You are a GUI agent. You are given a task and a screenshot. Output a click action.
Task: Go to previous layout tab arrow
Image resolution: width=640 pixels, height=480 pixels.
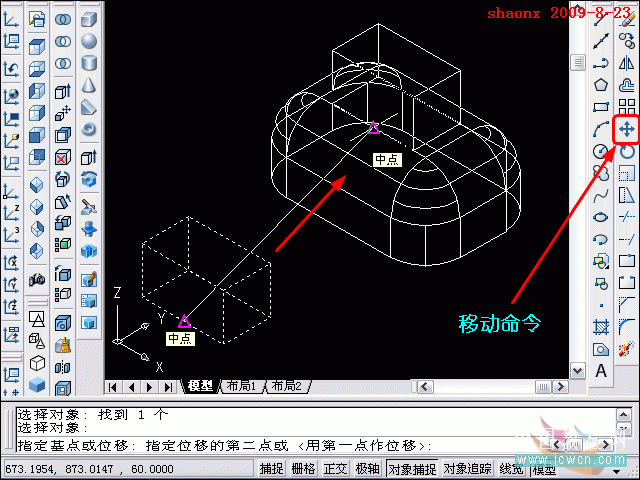(x=131, y=387)
